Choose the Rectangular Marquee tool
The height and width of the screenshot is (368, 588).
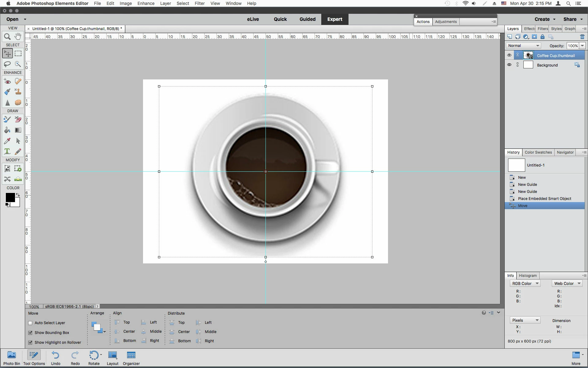[x=18, y=53]
